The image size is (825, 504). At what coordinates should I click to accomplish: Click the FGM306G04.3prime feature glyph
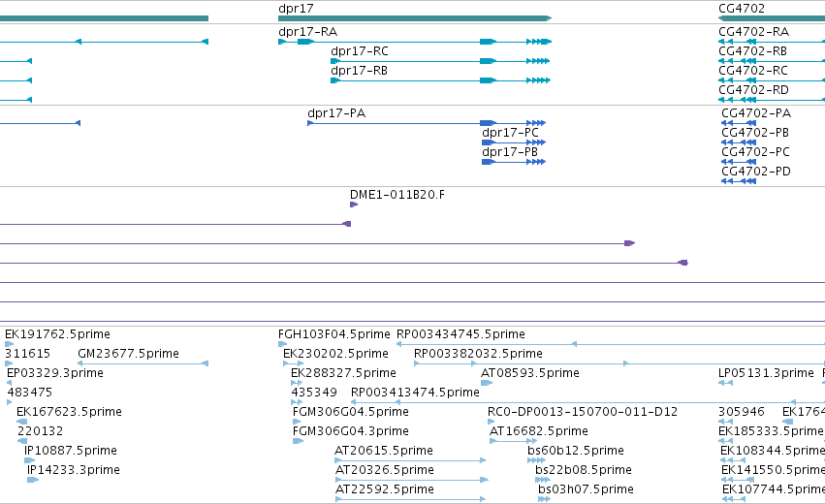click(298, 441)
